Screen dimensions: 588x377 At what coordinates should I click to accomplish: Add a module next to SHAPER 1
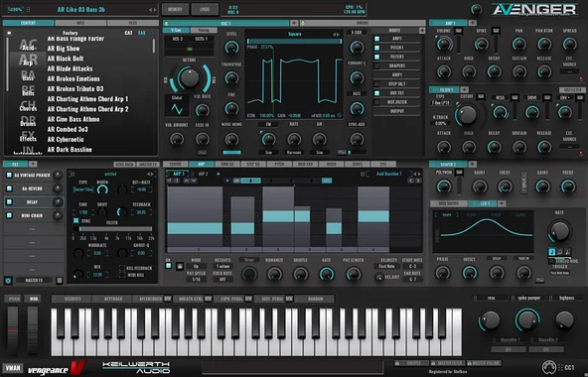click(473, 164)
